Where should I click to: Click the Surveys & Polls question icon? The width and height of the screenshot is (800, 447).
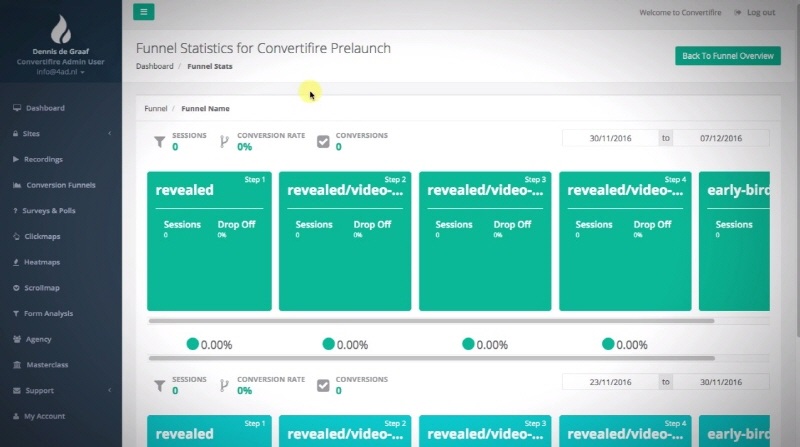(x=15, y=211)
